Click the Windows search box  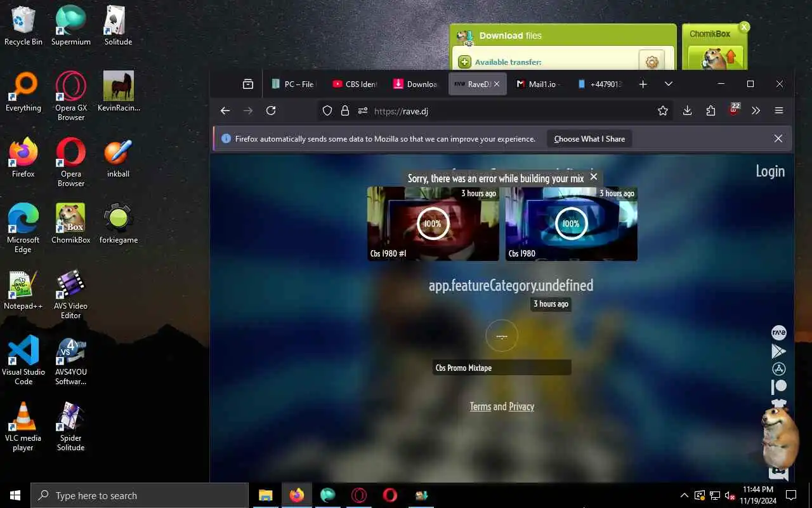tap(140, 495)
